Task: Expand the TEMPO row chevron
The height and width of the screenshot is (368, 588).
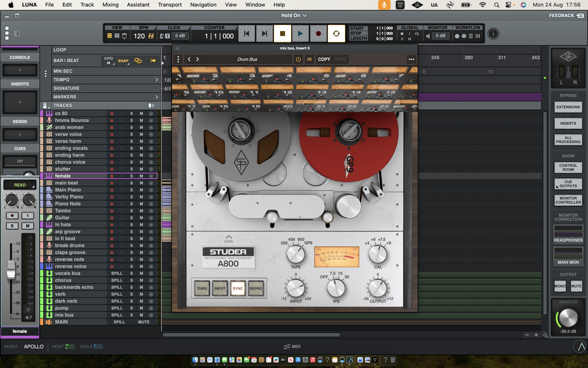Action: click(x=157, y=79)
